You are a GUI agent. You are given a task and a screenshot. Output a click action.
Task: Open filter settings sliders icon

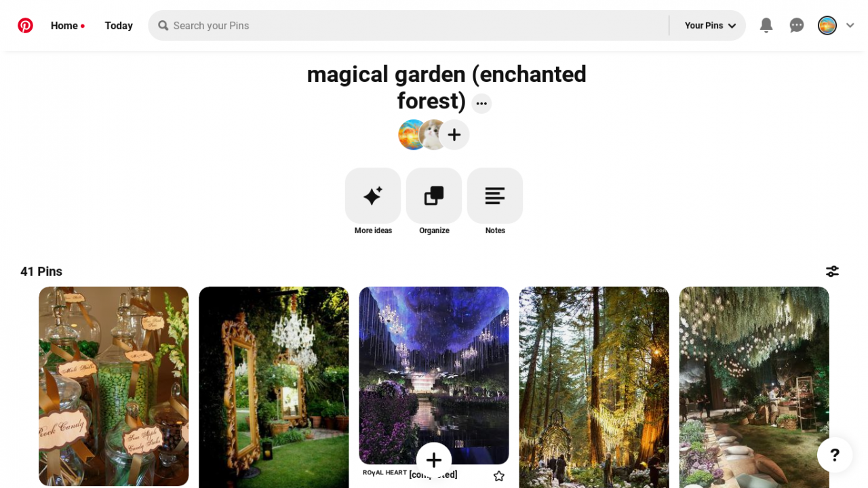click(x=832, y=271)
